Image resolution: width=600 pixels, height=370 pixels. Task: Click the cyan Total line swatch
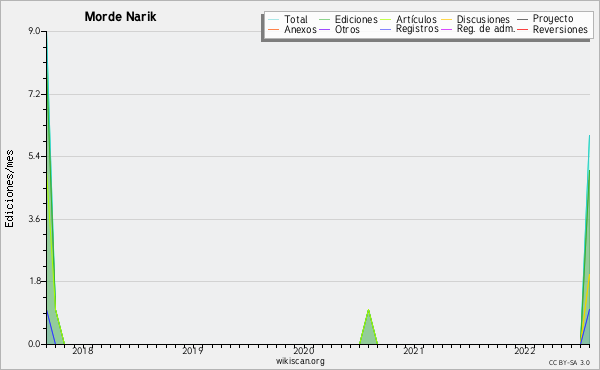[x=273, y=20]
